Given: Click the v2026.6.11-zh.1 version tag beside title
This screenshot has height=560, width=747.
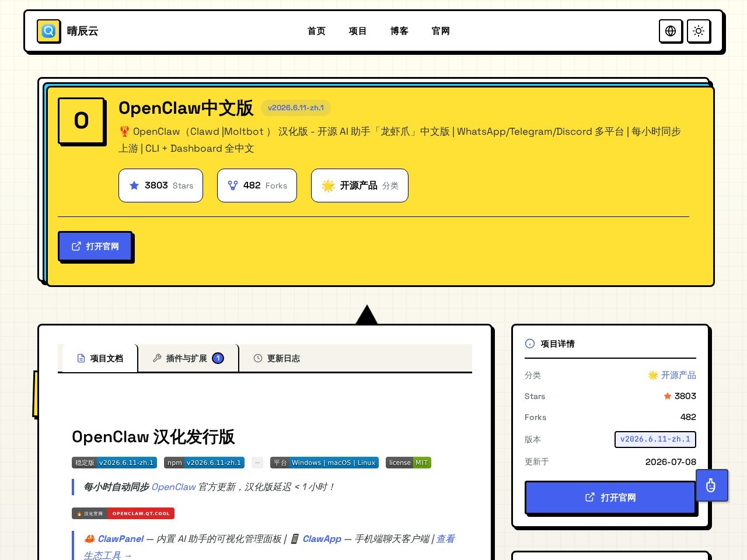Looking at the screenshot, I should tap(296, 107).
